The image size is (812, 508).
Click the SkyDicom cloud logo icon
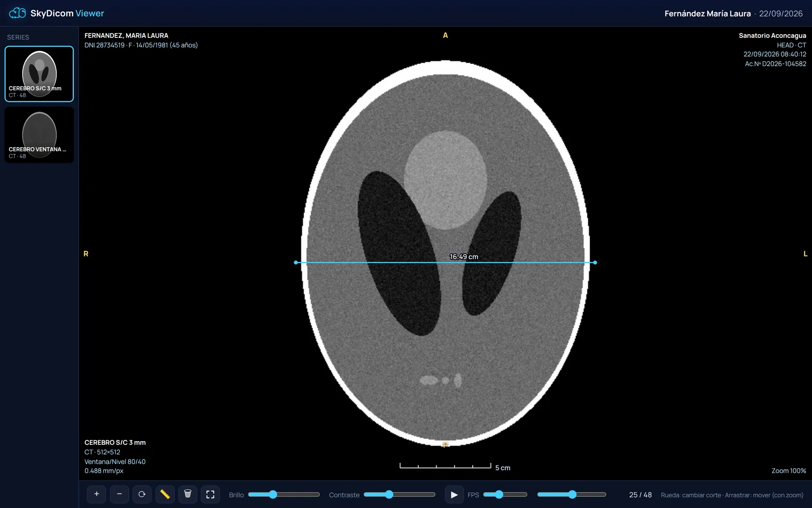17,13
